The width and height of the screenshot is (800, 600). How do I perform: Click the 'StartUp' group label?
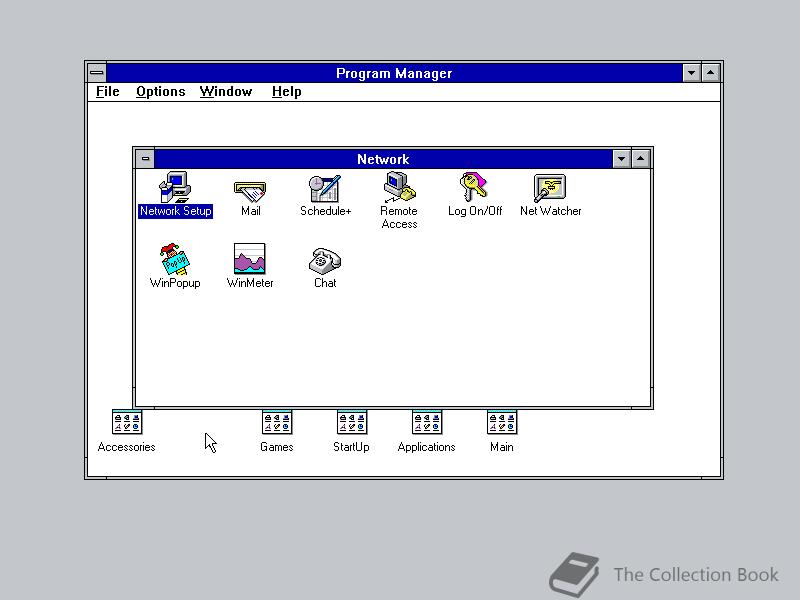[x=351, y=447]
